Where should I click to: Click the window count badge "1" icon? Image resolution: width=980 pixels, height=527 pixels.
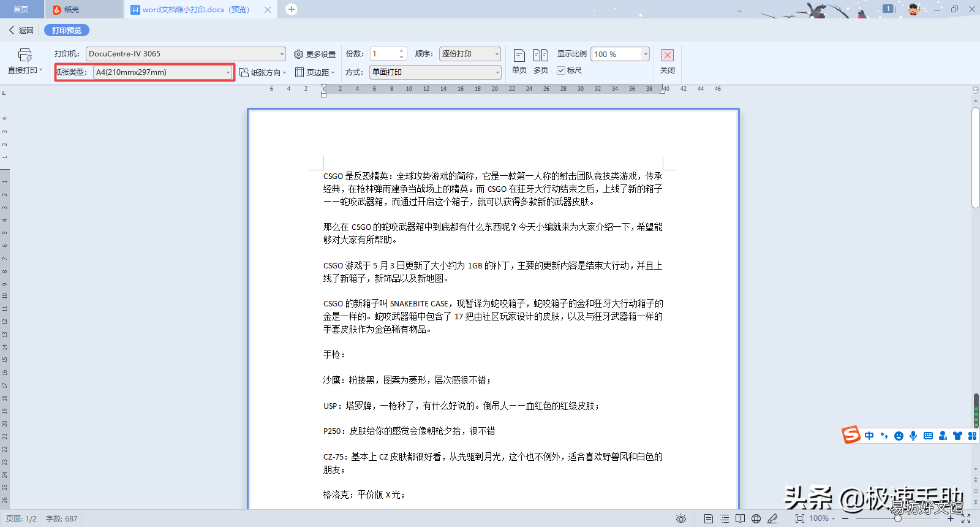[x=889, y=9]
